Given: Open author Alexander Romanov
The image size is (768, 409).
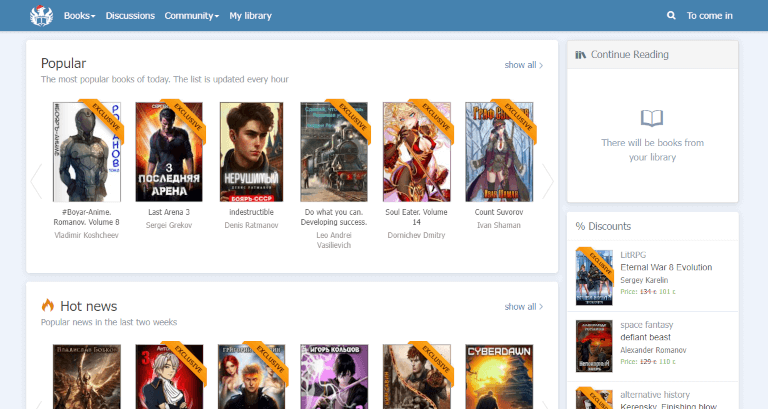Looking at the screenshot, I should click(x=653, y=350).
